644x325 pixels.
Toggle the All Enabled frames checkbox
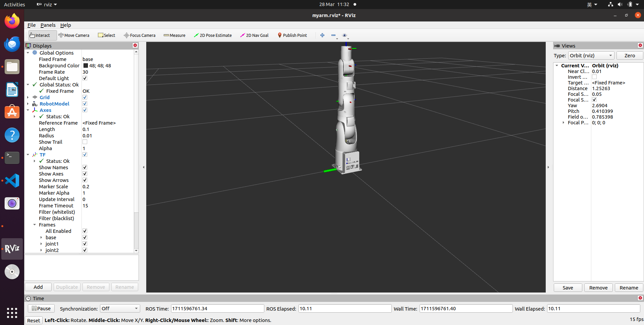click(x=85, y=231)
